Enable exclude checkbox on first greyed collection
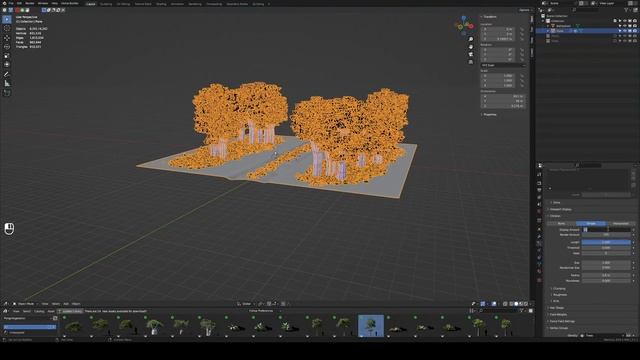The width and height of the screenshot is (640, 360). pos(615,36)
